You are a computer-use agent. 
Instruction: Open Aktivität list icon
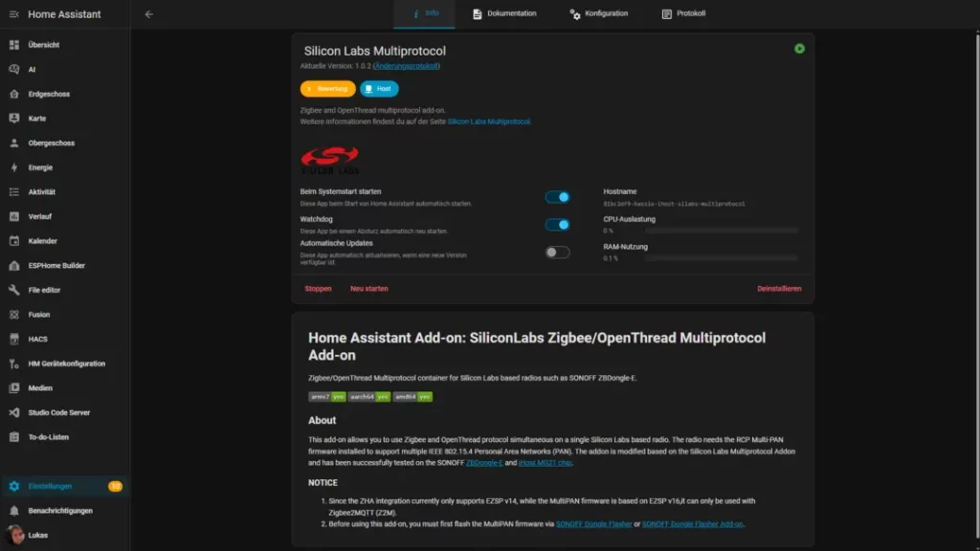pyautogui.click(x=13, y=191)
